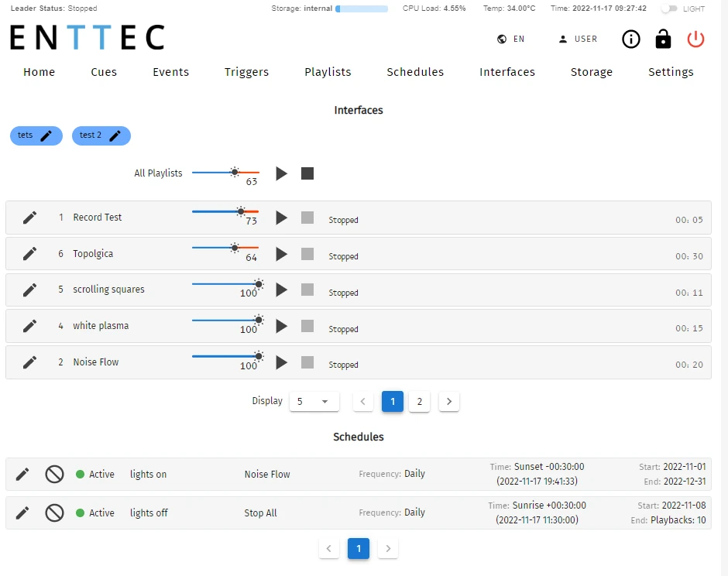Adjust the Record Test intensity slider
728x576 pixels.
225,211
